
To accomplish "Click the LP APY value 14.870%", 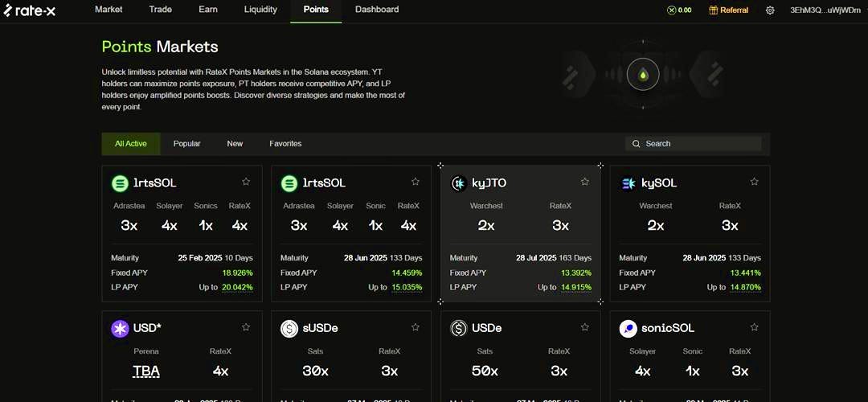I will click(x=746, y=287).
